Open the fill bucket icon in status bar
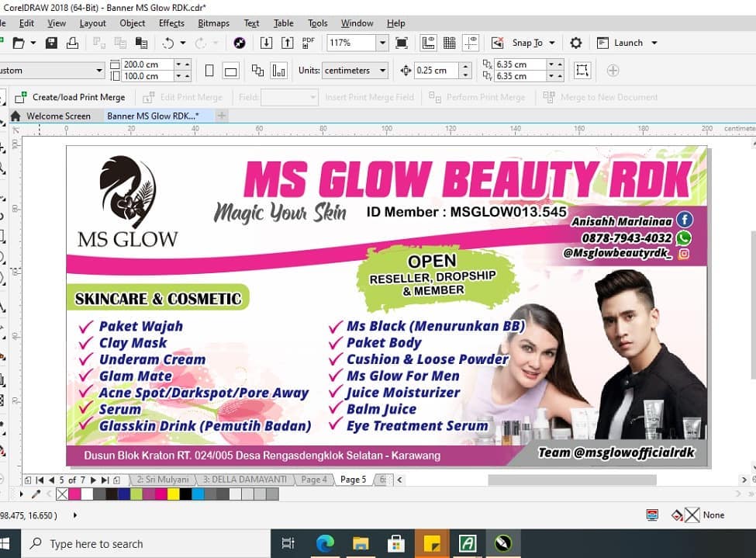Image resolution: width=756 pixels, height=558 pixels. click(677, 515)
